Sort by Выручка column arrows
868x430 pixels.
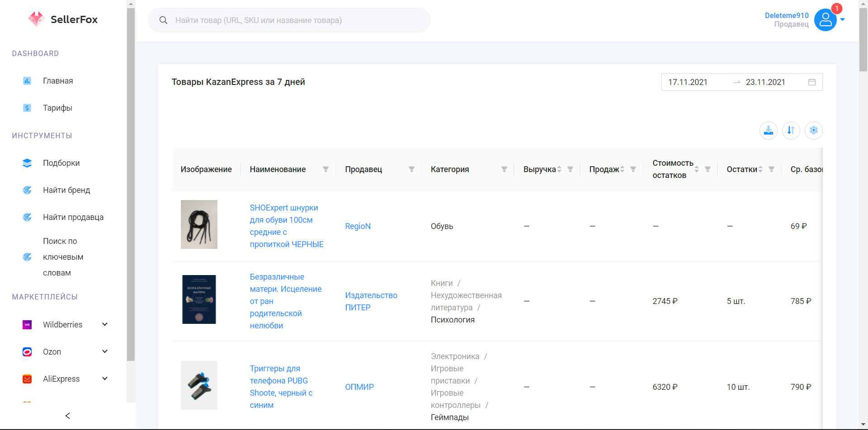[x=559, y=169]
